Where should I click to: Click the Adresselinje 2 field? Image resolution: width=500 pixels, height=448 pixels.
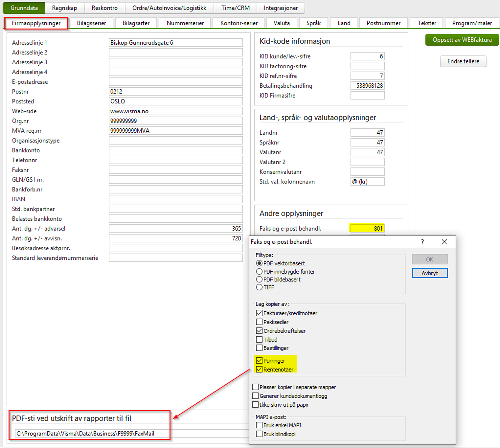(x=175, y=52)
